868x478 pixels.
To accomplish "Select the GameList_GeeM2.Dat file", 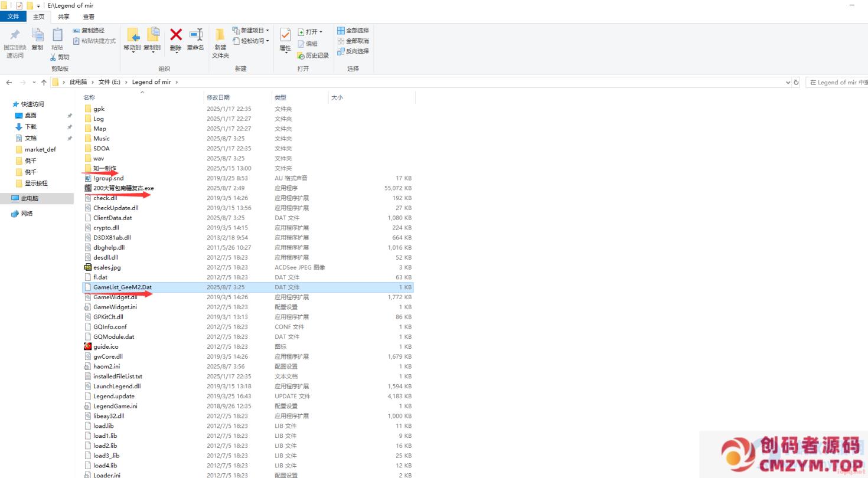I will [122, 287].
